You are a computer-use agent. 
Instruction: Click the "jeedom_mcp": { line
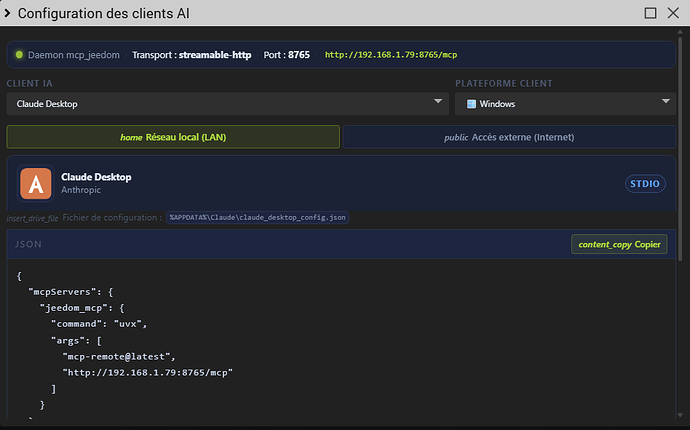click(x=82, y=308)
